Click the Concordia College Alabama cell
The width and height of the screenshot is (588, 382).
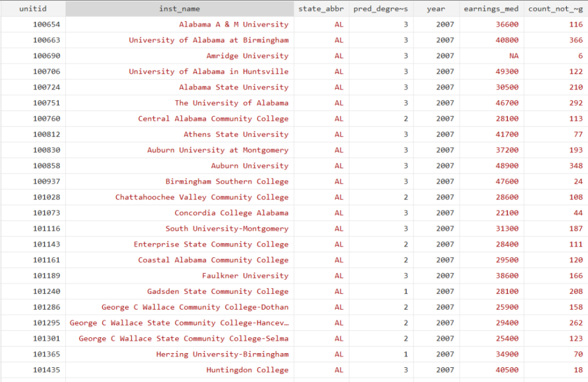[179, 213]
